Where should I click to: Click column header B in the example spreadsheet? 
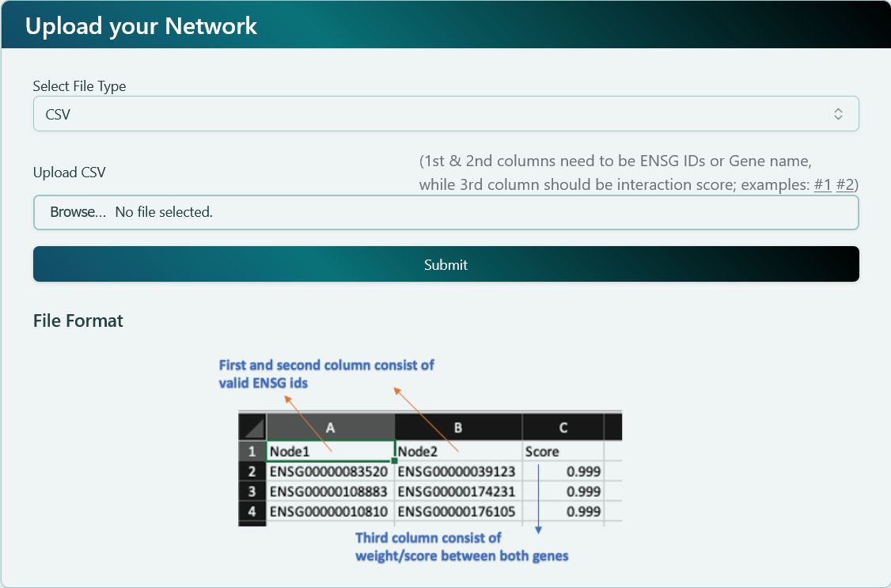[458, 427]
